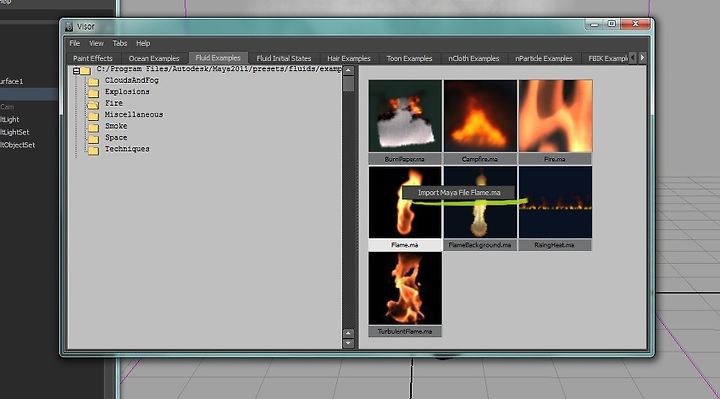Switch to the nCloth Examples tab
Image resolution: width=720 pixels, height=399 pixels.
(x=473, y=58)
